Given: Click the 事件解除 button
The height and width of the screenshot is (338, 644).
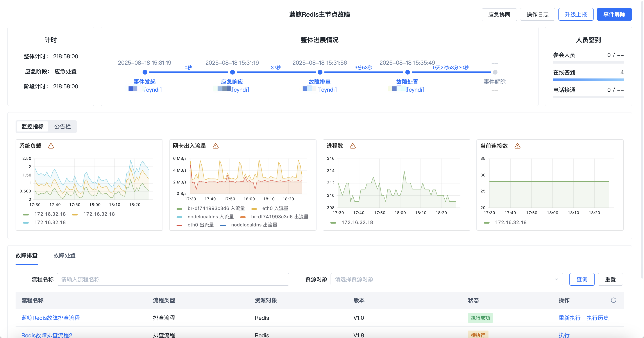Looking at the screenshot, I should pos(614,14).
